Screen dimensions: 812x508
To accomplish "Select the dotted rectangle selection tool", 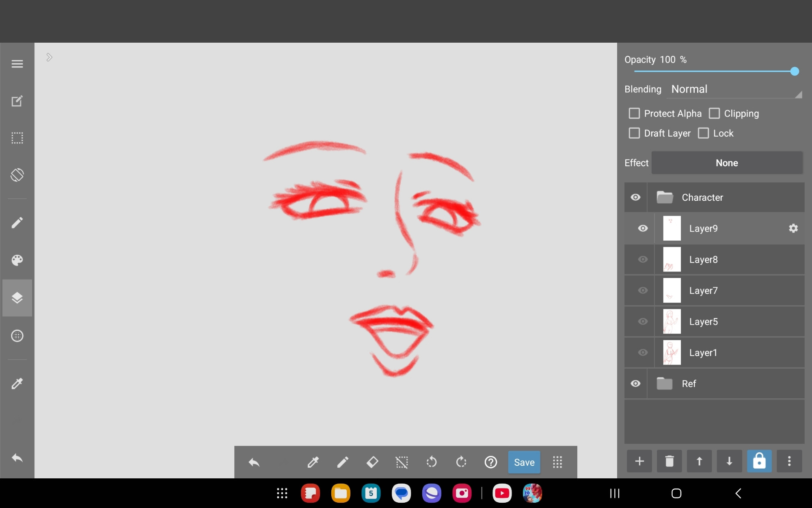I will (17, 138).
